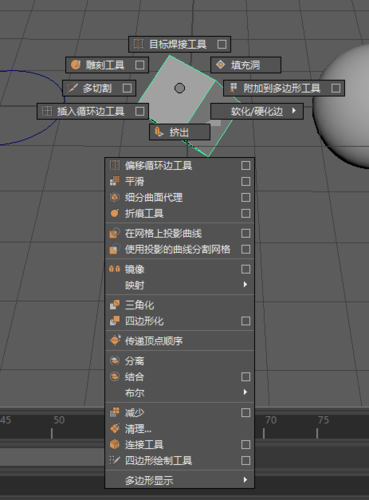The height and width of the screenshot is (500, 369).
Task: Open options box for 减少
Action: coord(245,412)
